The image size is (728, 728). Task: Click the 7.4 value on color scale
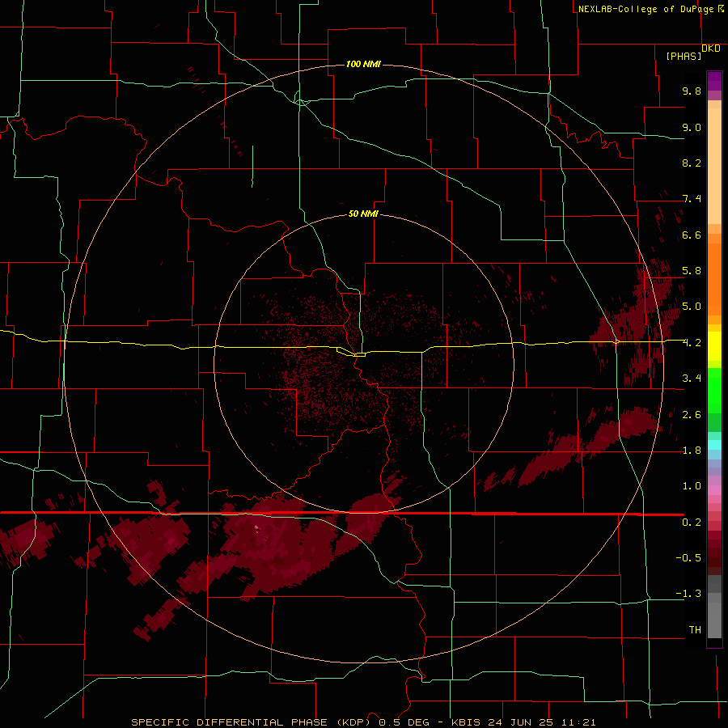(692, 199)
